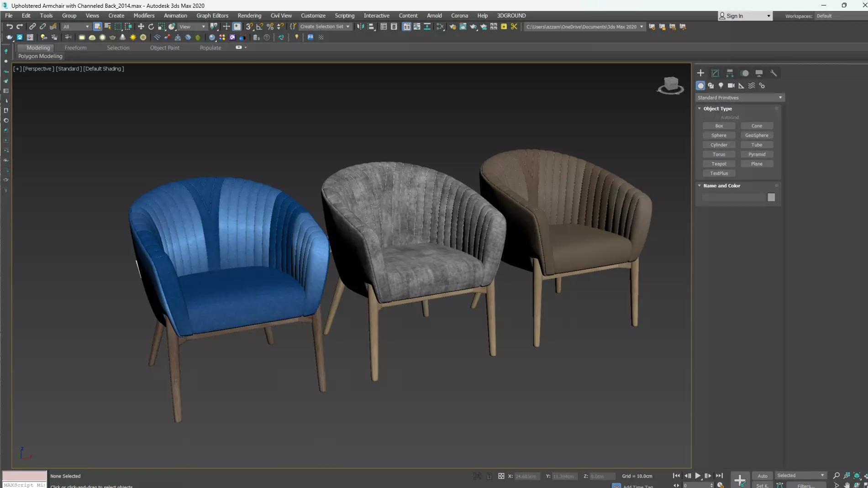Screen dimensions: 868x488
Task: Switch to the Utilities wrench panel
Action: point(773,73)
